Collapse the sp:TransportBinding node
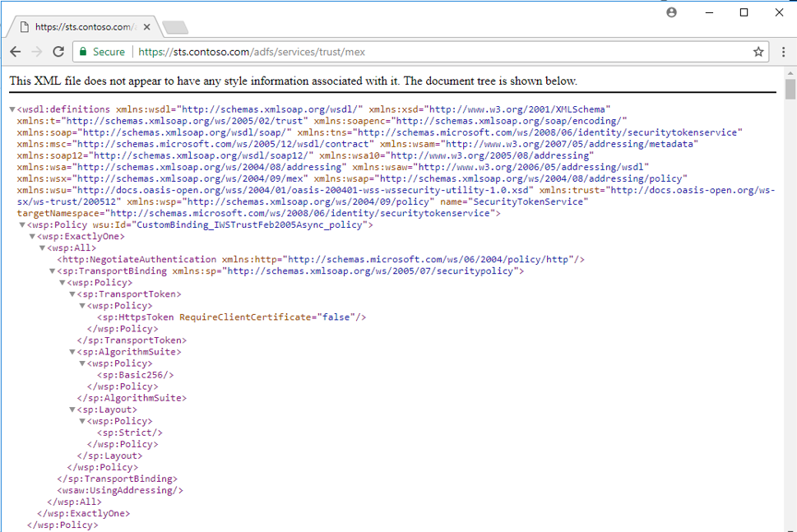Image resolution: width=797 pixels, height=532 pixels. point(53,271)
